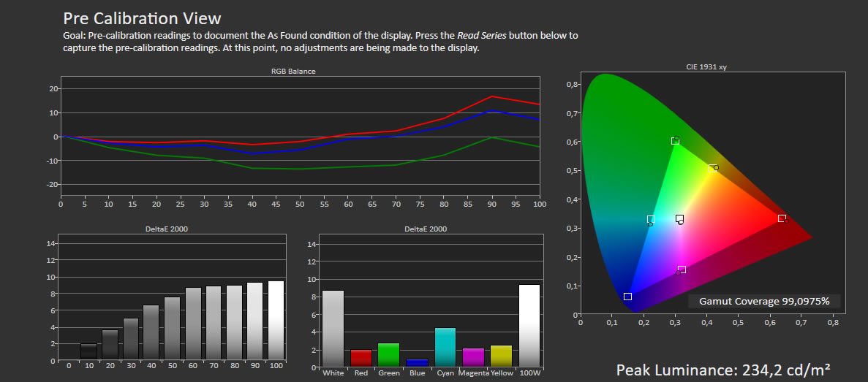Select the 30 bar in grayscale DeltaE chart

click(131, 339)
